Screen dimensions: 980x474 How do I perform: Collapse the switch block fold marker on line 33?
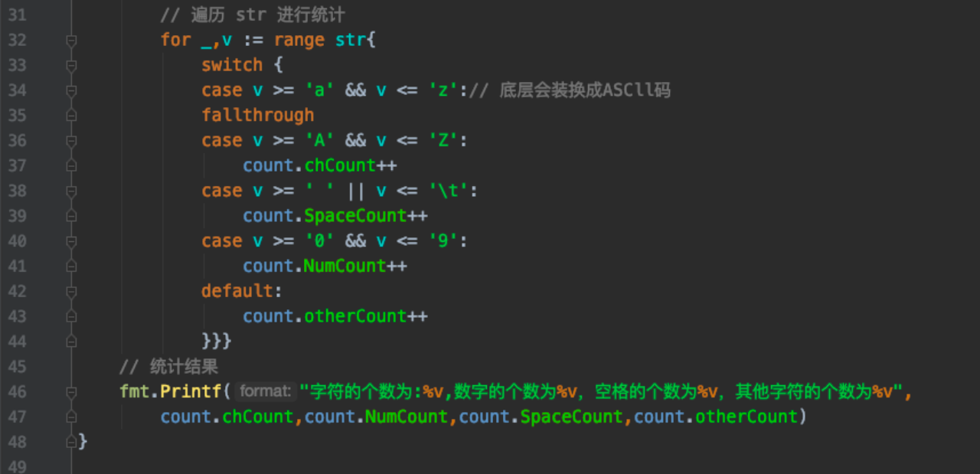71,65
